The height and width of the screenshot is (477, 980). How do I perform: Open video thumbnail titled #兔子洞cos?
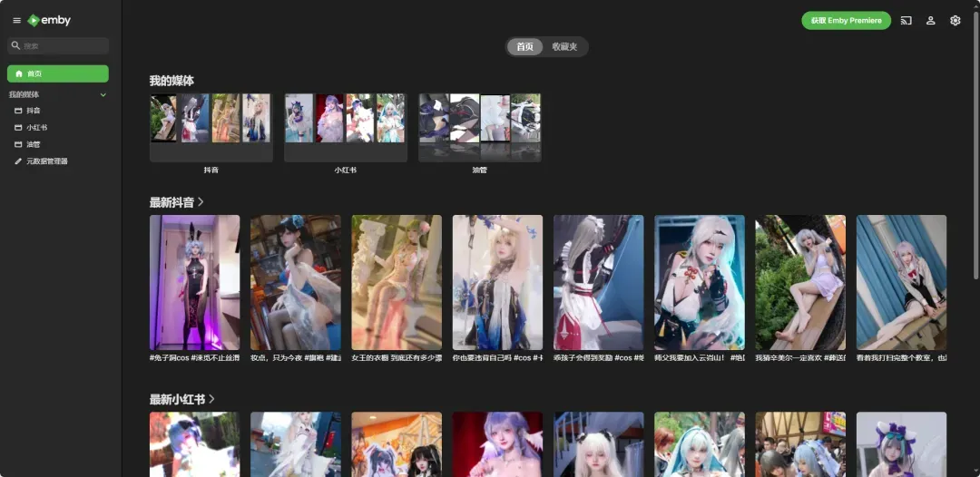(194, 282)
